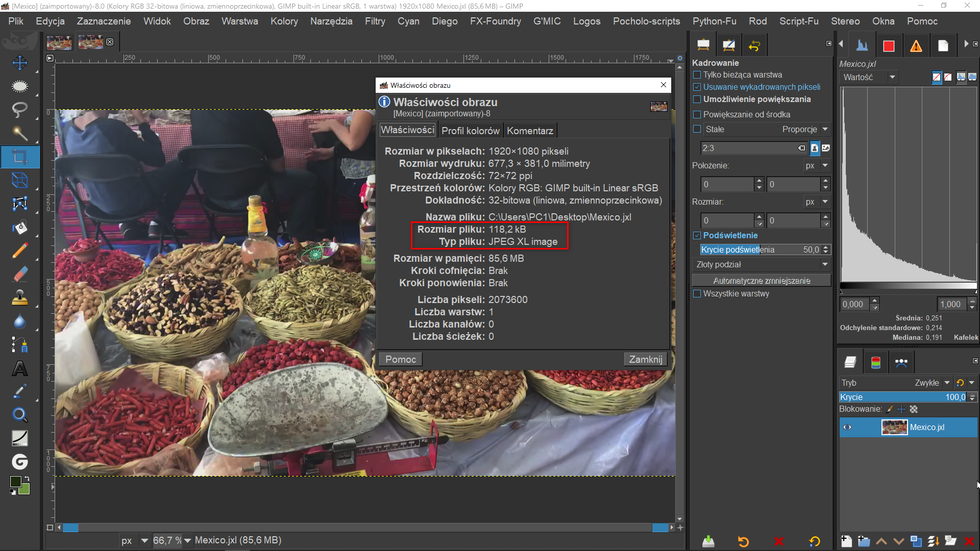Select the Move tool

[19, 63]
